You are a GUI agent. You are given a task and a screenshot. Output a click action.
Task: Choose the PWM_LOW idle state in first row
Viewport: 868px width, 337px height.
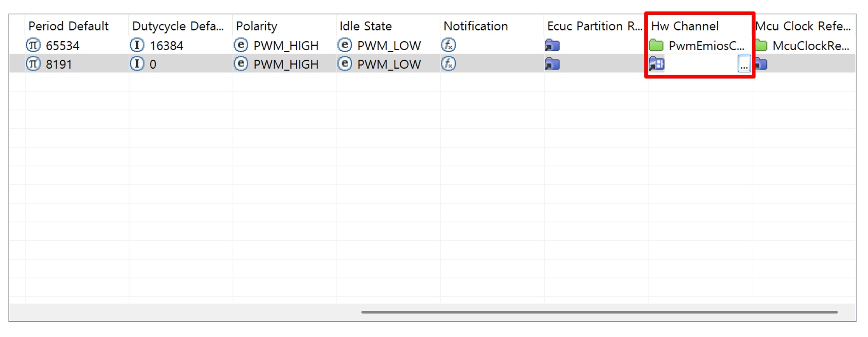389,45
